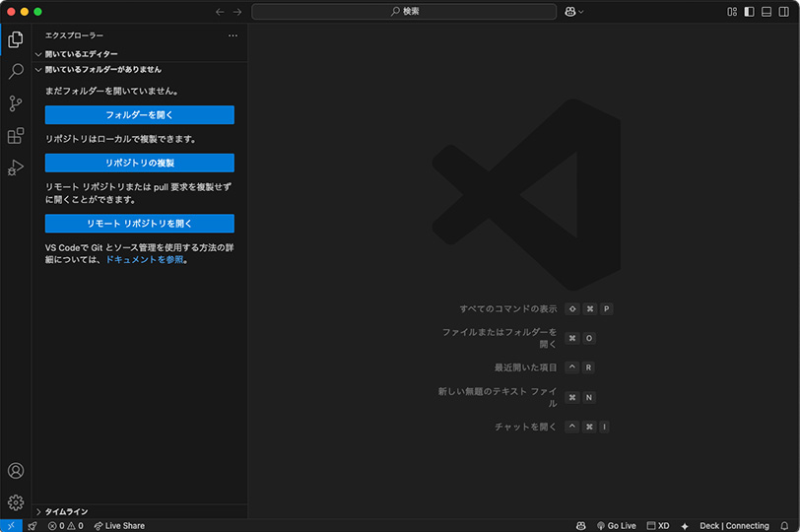Open the errors and warnings counter
Screen dimensions: 800x532
65,526
